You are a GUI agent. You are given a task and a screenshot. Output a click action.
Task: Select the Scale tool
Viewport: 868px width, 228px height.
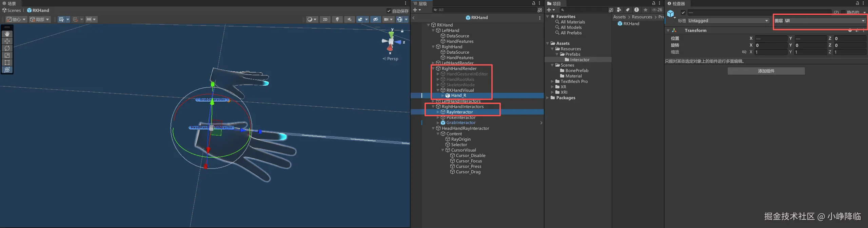click(x=7, y=55)
